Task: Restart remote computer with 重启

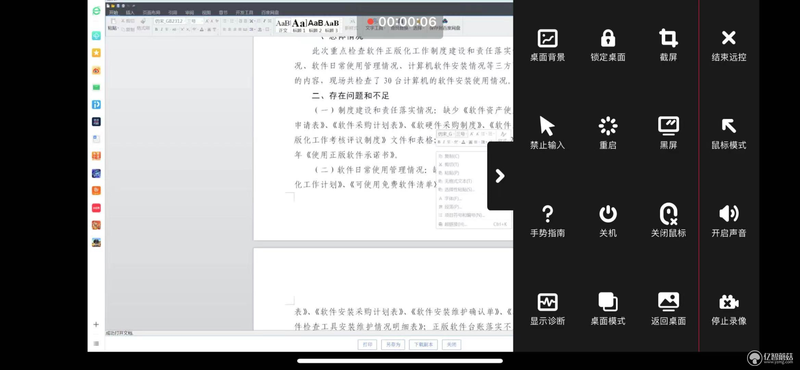Action: [608, 133]
